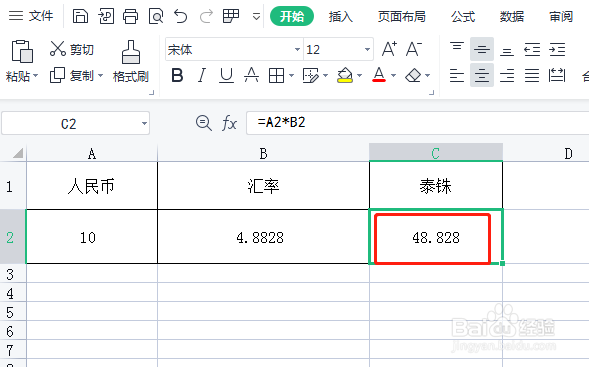The height and width of the screenshot is (367, 589).
Task: Toggle Bold formatting
Action: tap(177, 76)
